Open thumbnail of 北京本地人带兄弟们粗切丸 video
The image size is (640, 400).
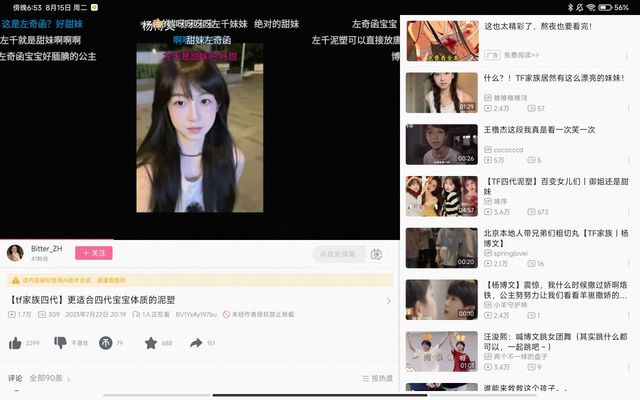[442, 248]
